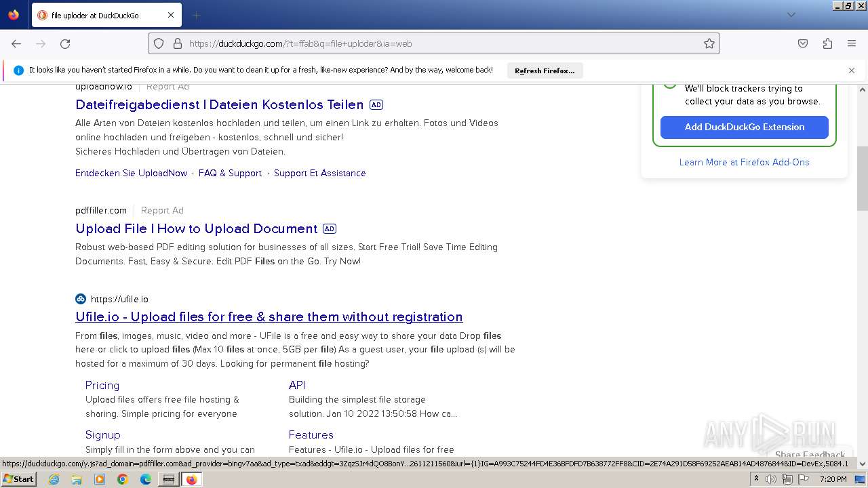Launch Google Chrome from taskbar

pos(123,479)
